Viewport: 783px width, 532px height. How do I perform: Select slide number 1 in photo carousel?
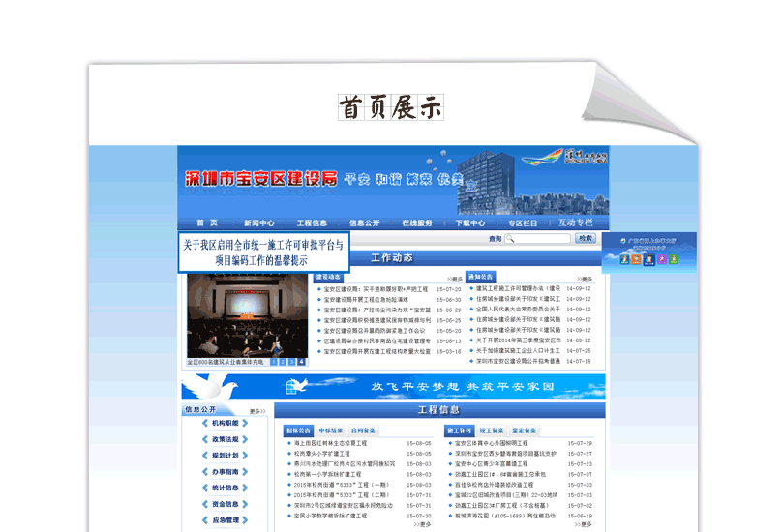[x=275, y=362]
